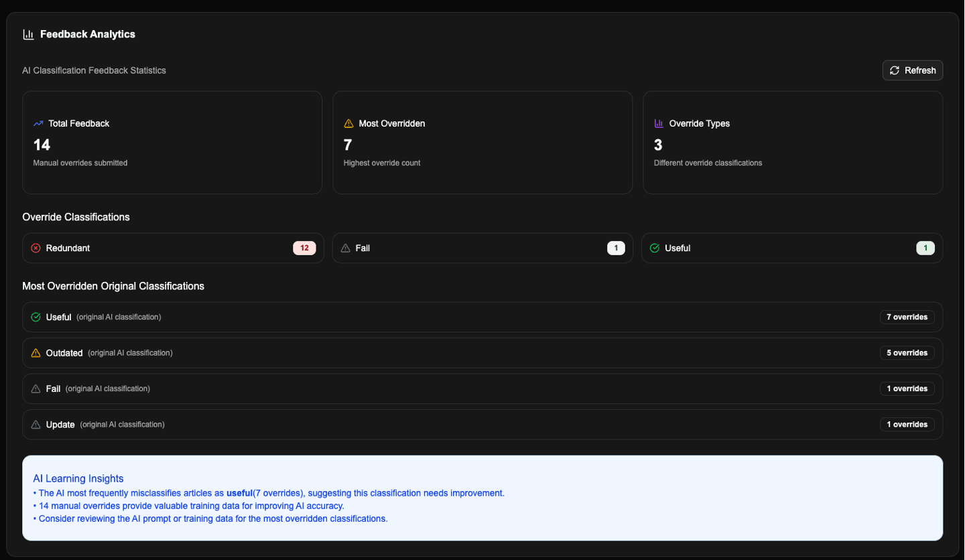Click the warning triangle icon beside Most Overridden
This screenshot has height=560, width=965.
[348, 123]
